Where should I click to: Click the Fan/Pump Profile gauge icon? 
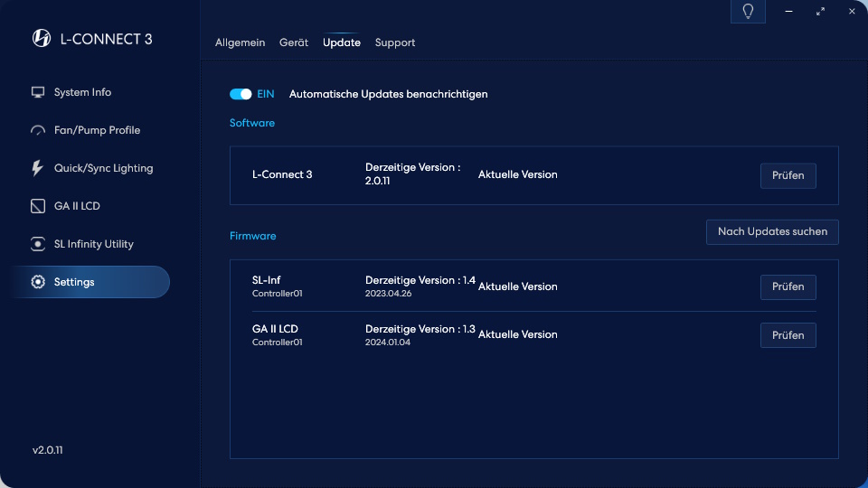(x=38, y=130)
